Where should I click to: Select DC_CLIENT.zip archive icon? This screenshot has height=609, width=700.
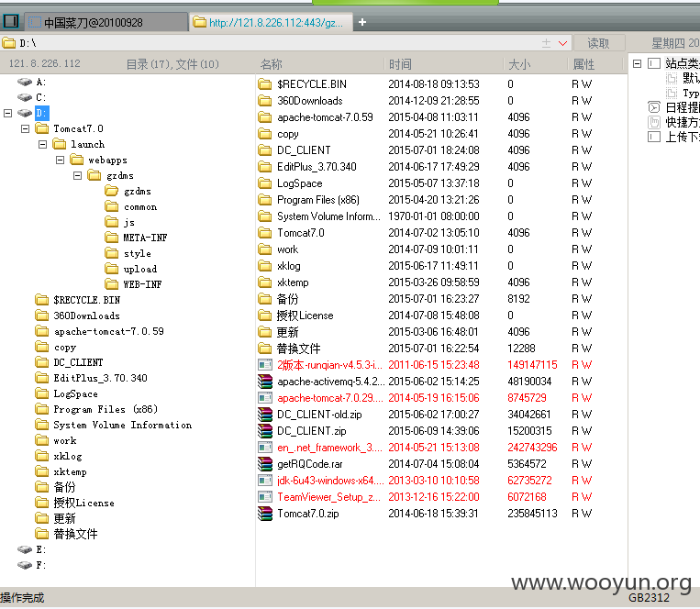(265, 430)
